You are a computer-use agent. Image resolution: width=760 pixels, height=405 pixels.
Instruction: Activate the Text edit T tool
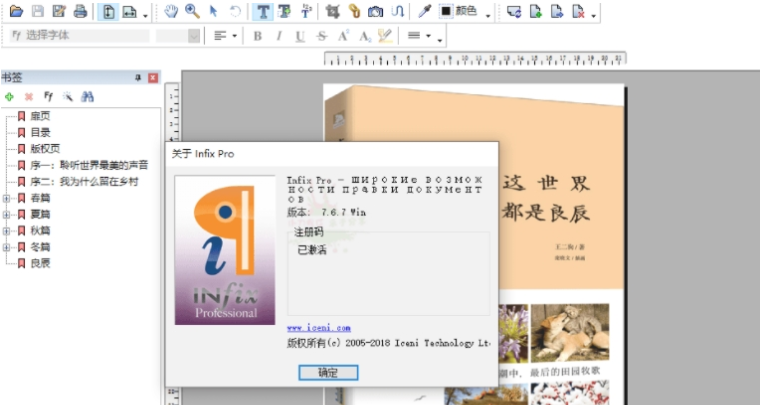click(263, 12)
